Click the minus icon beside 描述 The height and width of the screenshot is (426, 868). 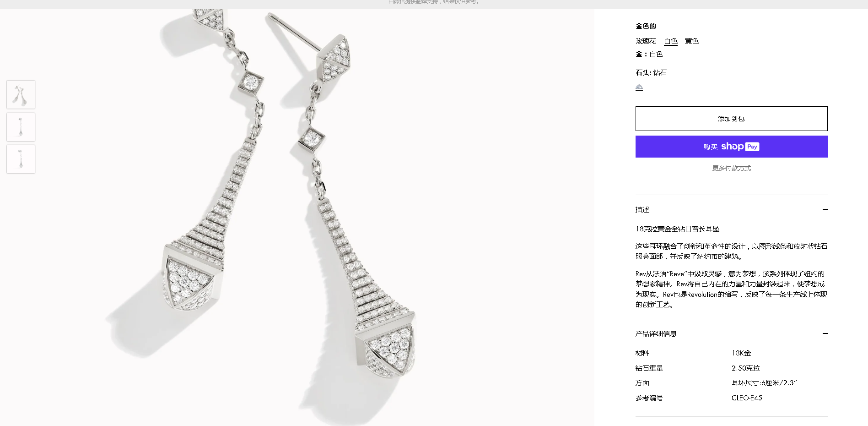(825, 209)
